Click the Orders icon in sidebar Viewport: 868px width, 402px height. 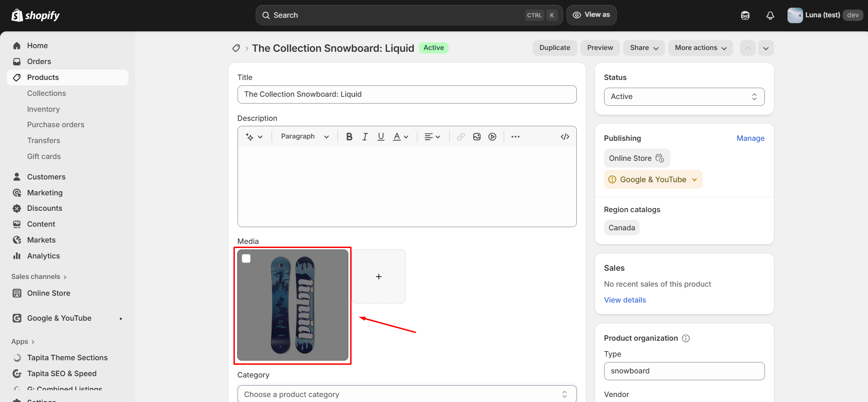pos(17,62)
